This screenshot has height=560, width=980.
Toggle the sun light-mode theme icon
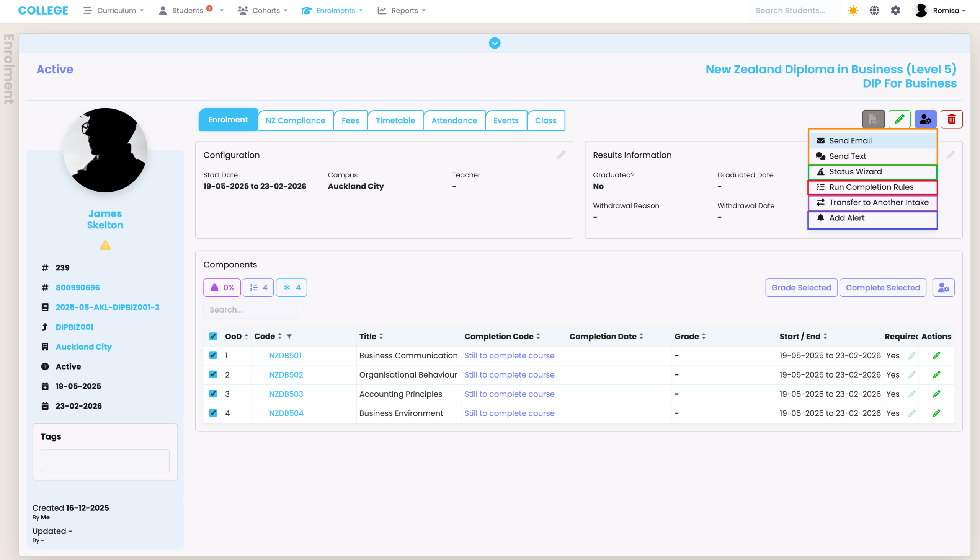[x=853, y=10]
